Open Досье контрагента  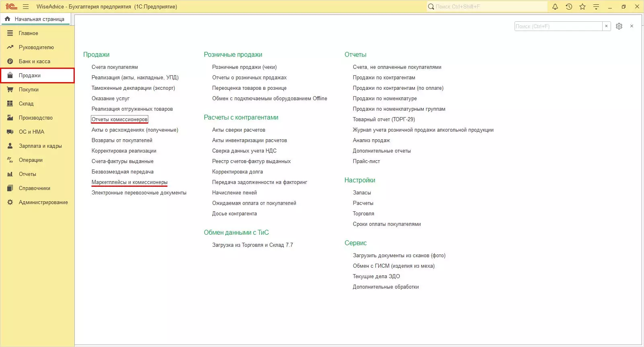[x=234, y=213]
